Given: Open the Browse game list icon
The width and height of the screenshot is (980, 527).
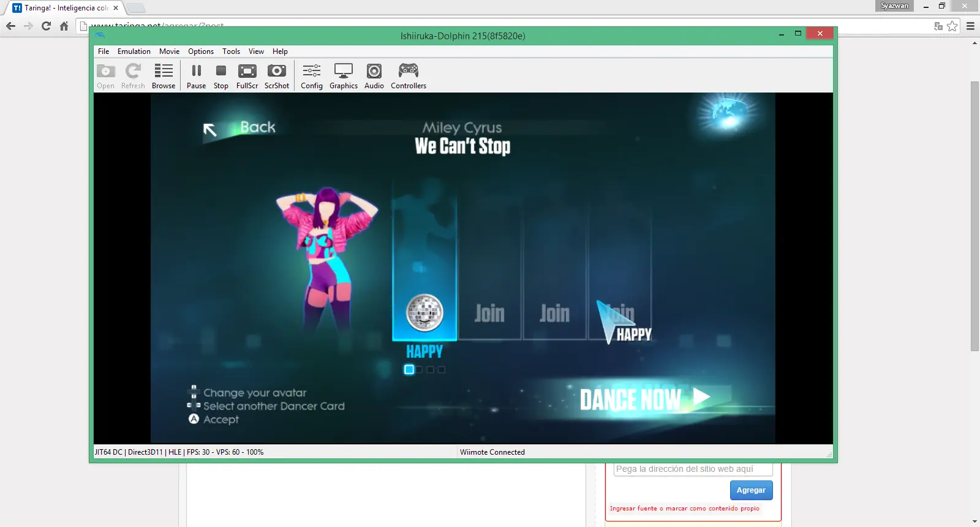Looking at the screenshot, I should (x=164, y=77).
